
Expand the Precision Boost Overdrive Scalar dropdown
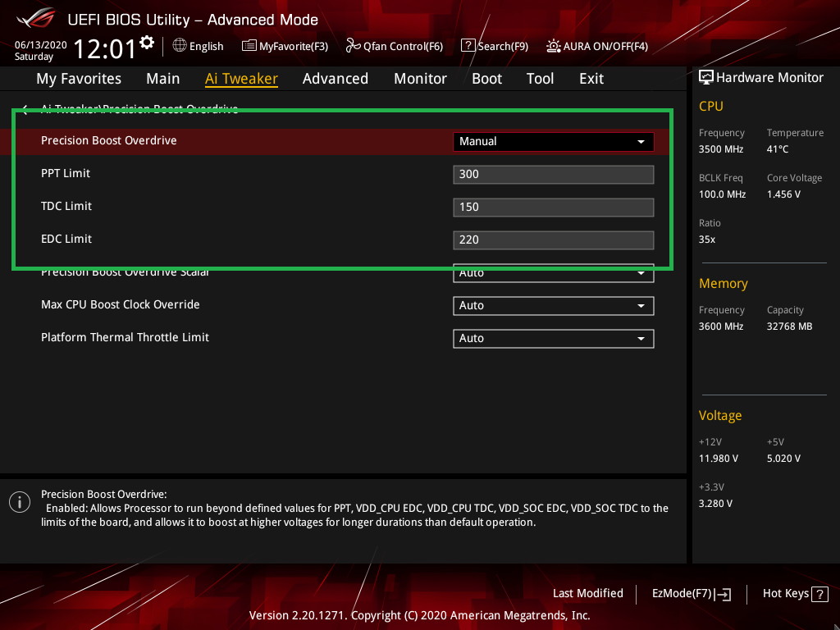click(554, 272)
